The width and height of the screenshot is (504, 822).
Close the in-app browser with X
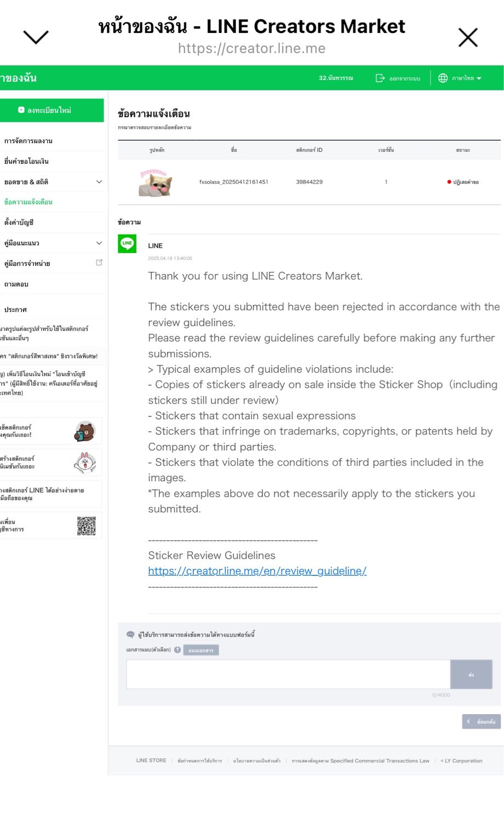[x=468, y=37]
